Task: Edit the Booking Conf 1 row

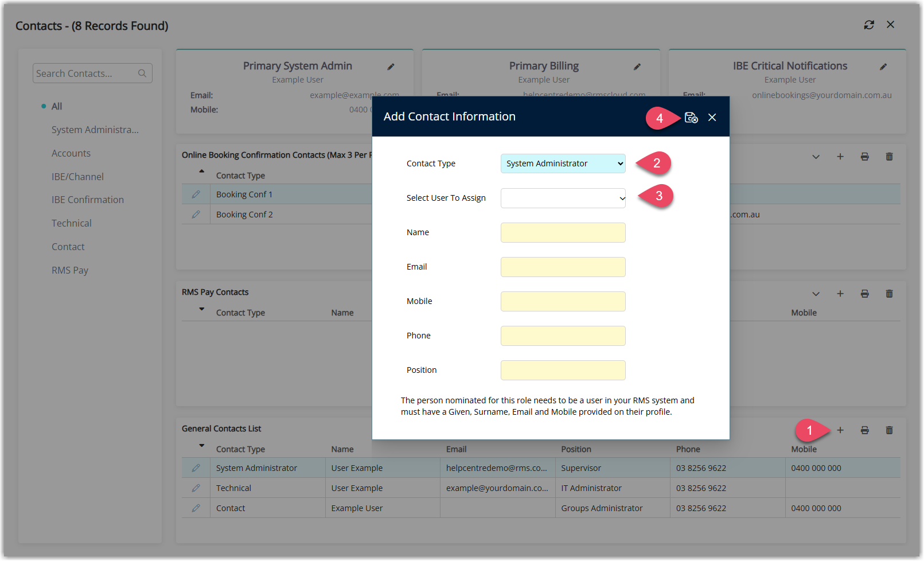Action: pyautogui.click(x=196, y=194)
